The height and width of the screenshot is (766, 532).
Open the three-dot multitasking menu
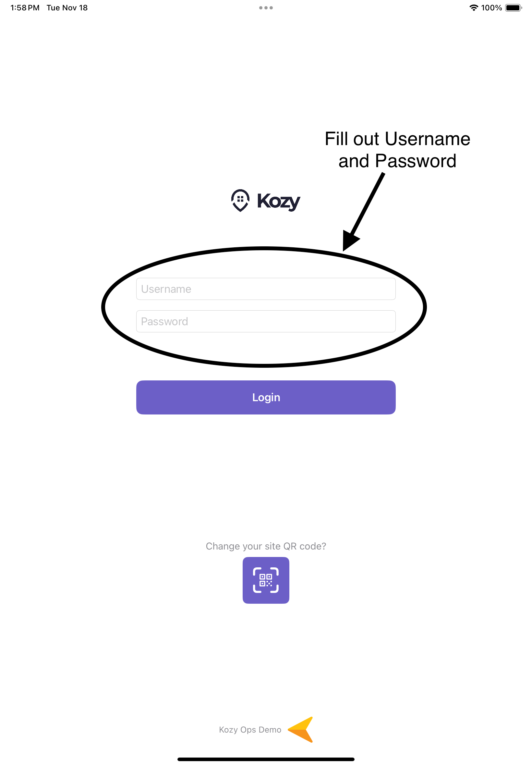[x=266, y=8]
